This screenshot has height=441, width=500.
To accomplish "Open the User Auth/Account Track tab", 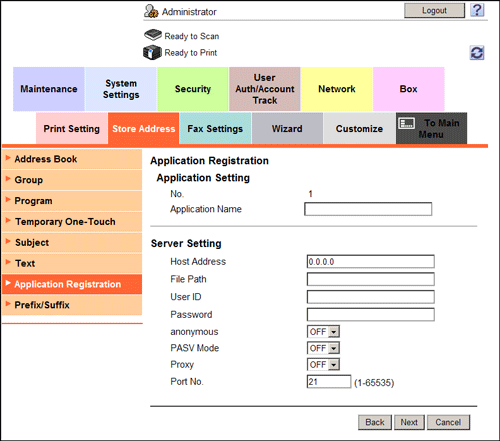I will [265, 89].
